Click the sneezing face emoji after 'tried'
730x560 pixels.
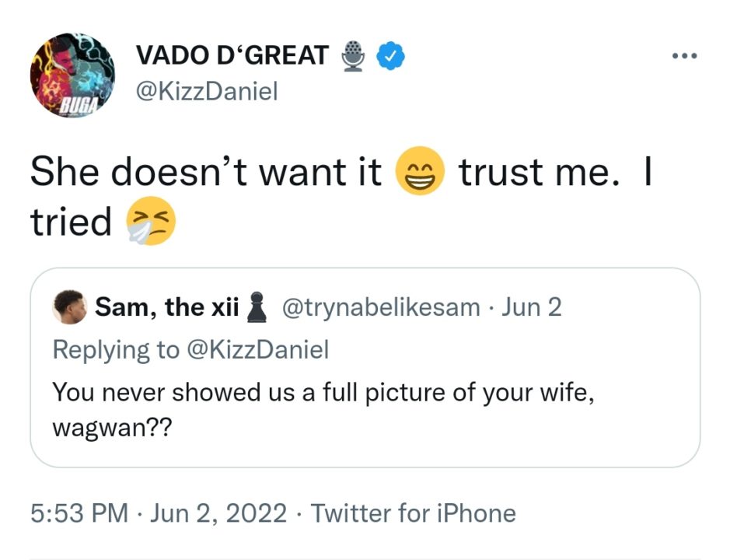click(151, 222)
